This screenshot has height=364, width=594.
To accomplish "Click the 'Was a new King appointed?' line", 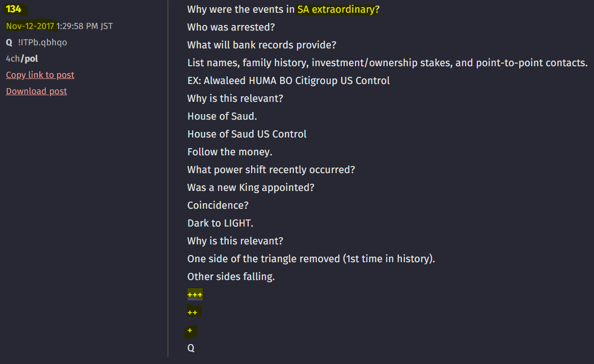I will point(251,188).
